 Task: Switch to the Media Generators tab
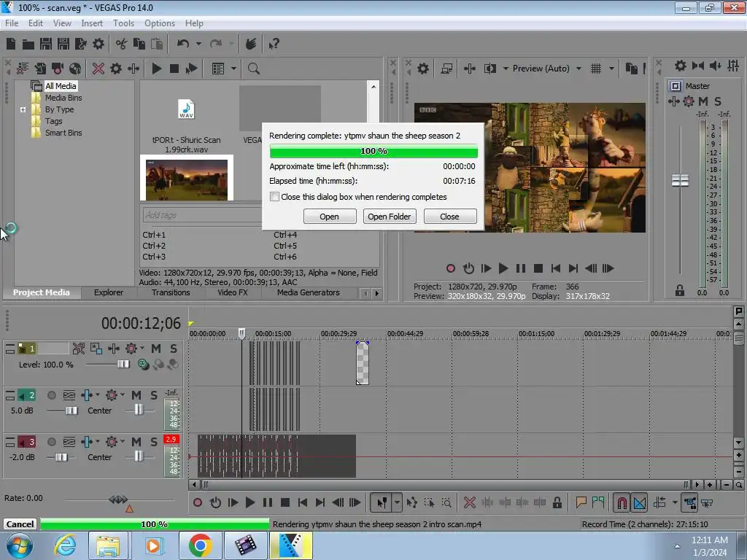click(x=309, y=292)
